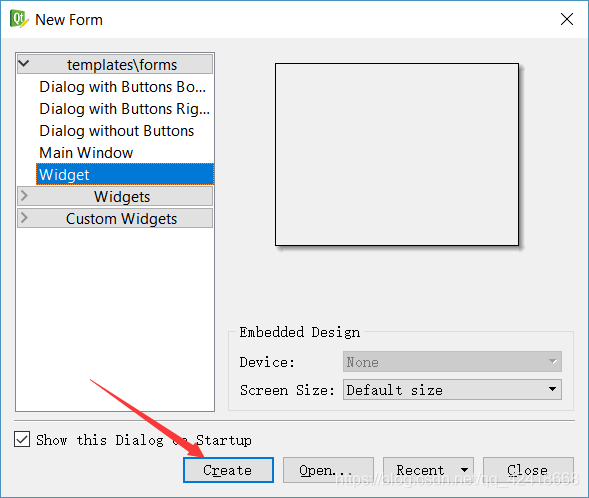
Task: Expand the Widgets group
Action: (24, 196)
